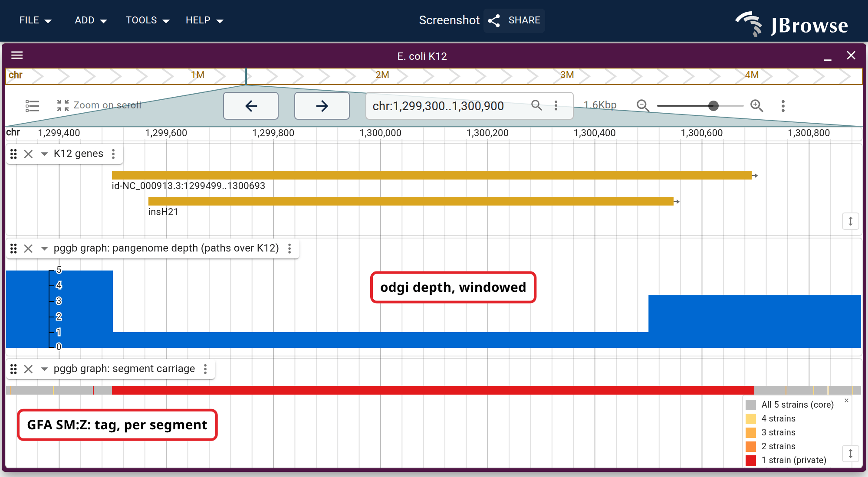Open the HELP menu

(x=204, y=20)
